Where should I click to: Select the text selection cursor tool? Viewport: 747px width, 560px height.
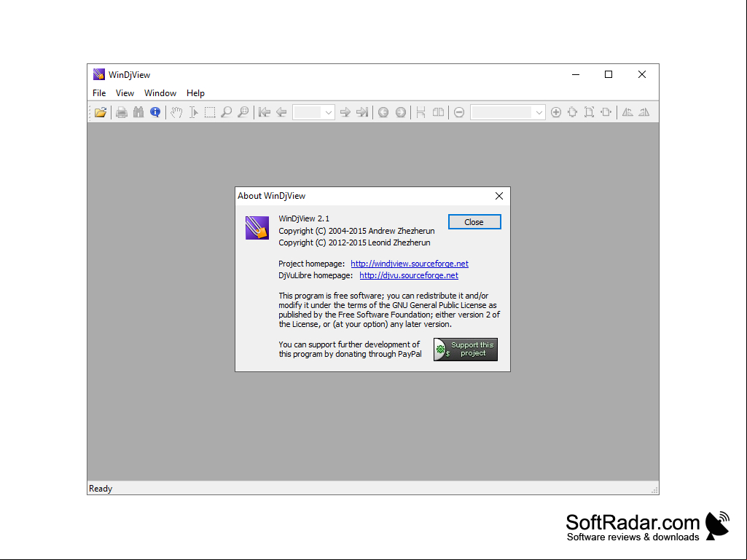(x=193, y=112)
